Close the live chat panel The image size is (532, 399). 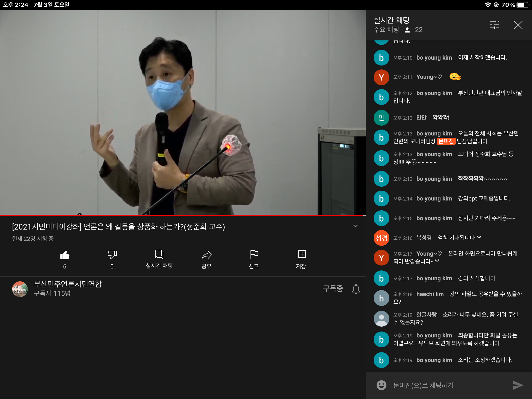click(518, 25)
